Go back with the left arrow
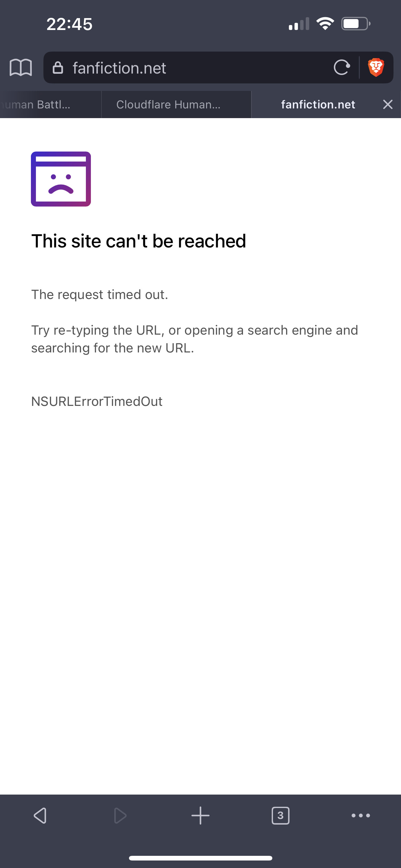Viewport: 401px width, 868px height. coord(40,816)
